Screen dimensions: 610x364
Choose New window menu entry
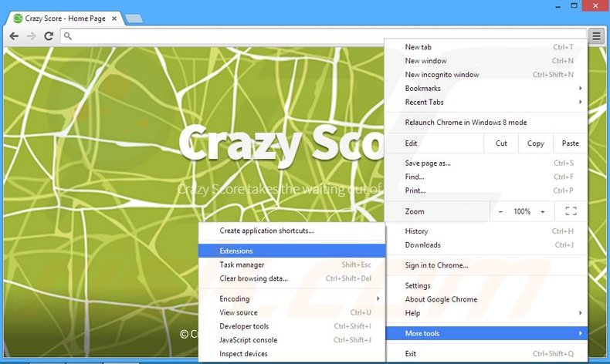coord(486,61)
